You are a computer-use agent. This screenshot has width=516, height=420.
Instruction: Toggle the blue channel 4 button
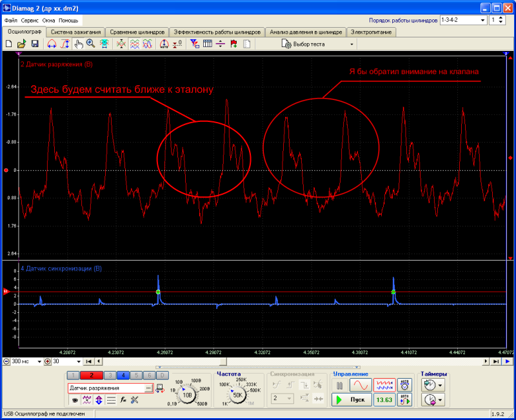coord(123,375)
